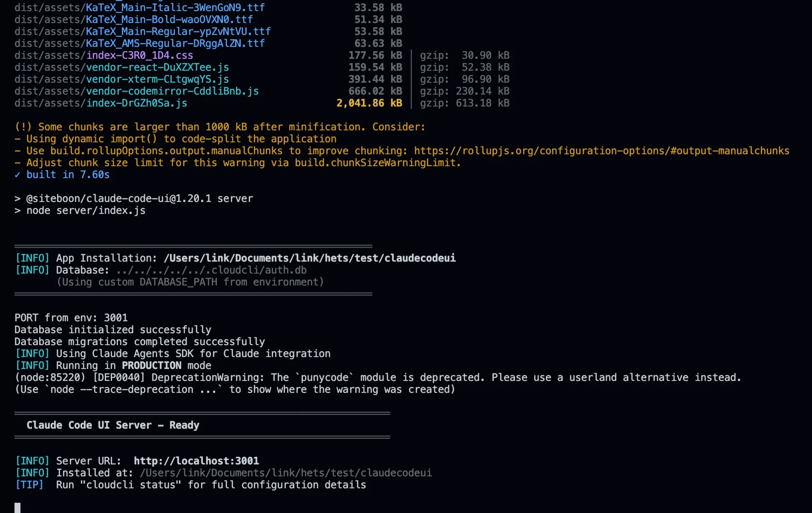Click the 'Claude Code UI Server - Ready' banner
This screenshot has width=812, height=513.
click(113, 425)
